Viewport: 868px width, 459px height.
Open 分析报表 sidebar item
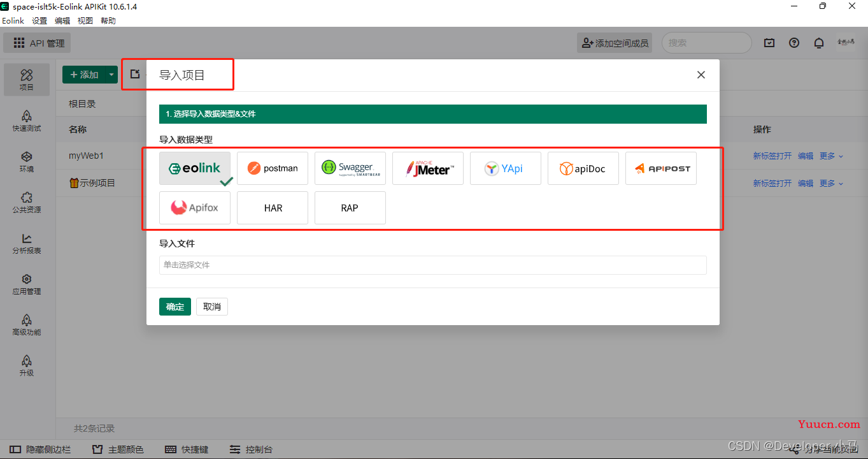(x=27, y=243)
